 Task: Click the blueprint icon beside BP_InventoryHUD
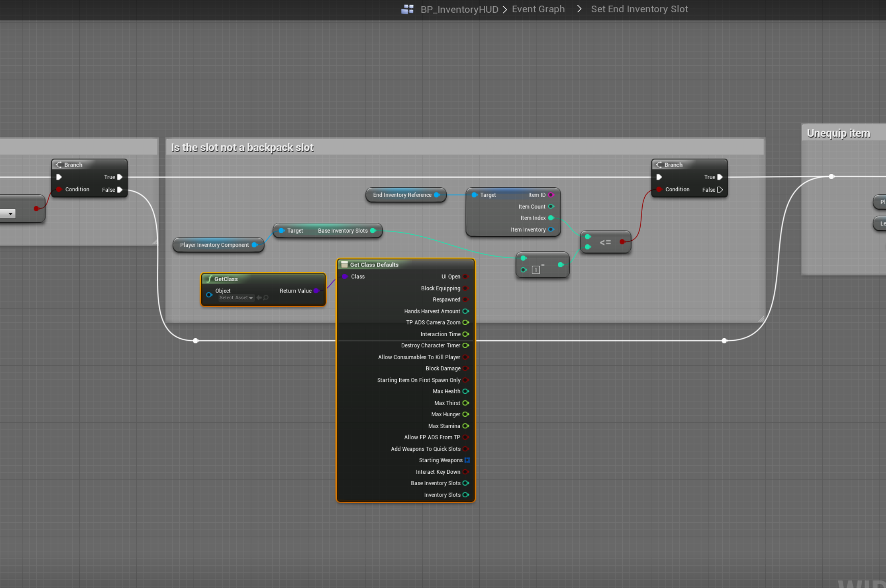407,9
